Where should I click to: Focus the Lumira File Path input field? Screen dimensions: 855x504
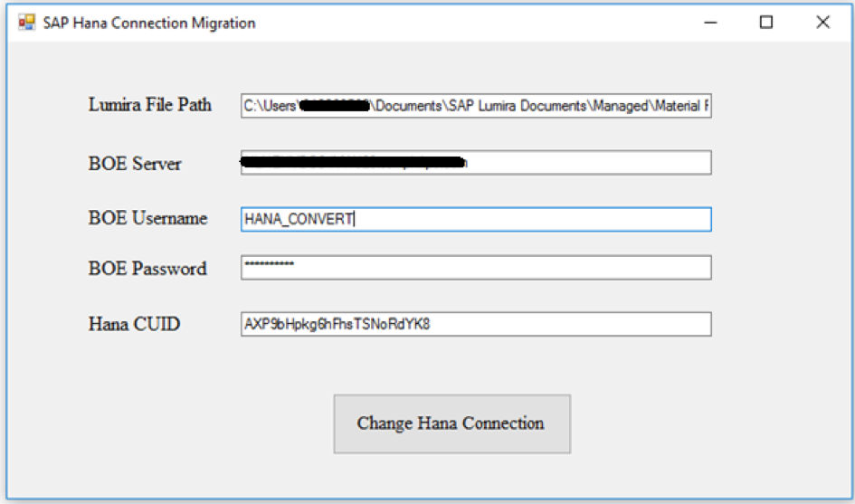(x=475, y=106)
